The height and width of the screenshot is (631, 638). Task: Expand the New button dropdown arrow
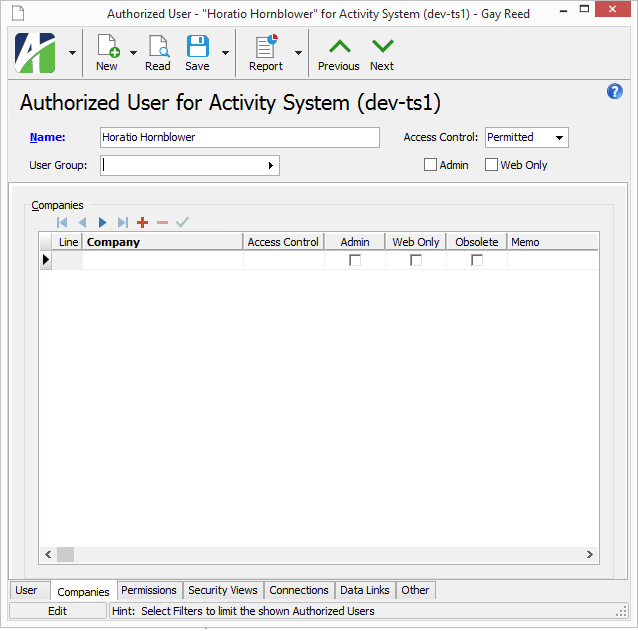133,53
